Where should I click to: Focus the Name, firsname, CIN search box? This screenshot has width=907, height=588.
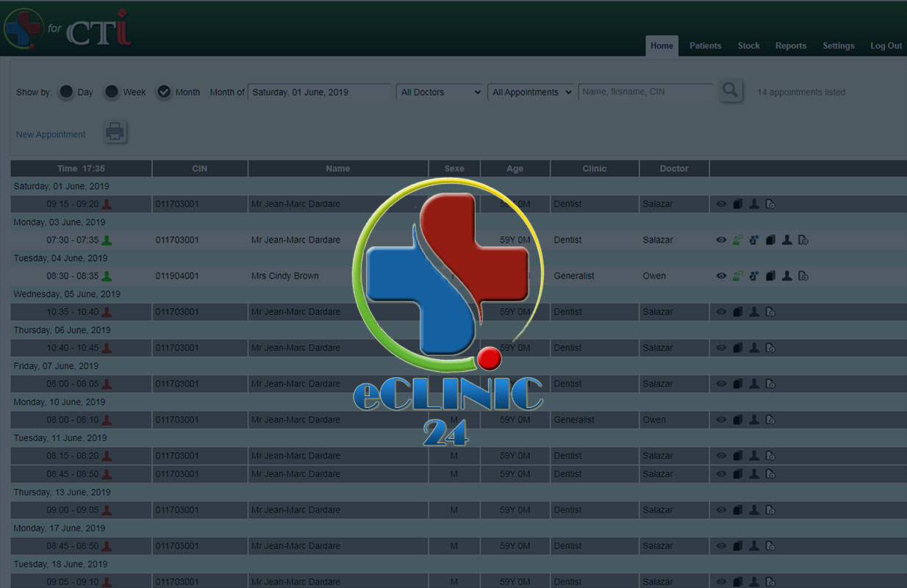click(x=645, y=92)
